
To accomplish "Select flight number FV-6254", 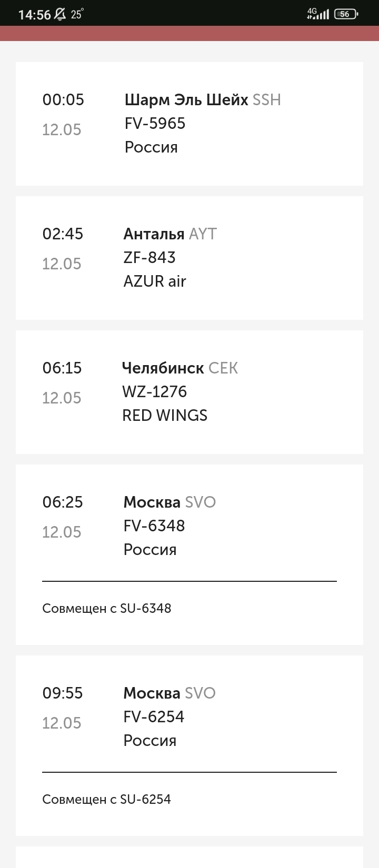I will coord(154,717).
